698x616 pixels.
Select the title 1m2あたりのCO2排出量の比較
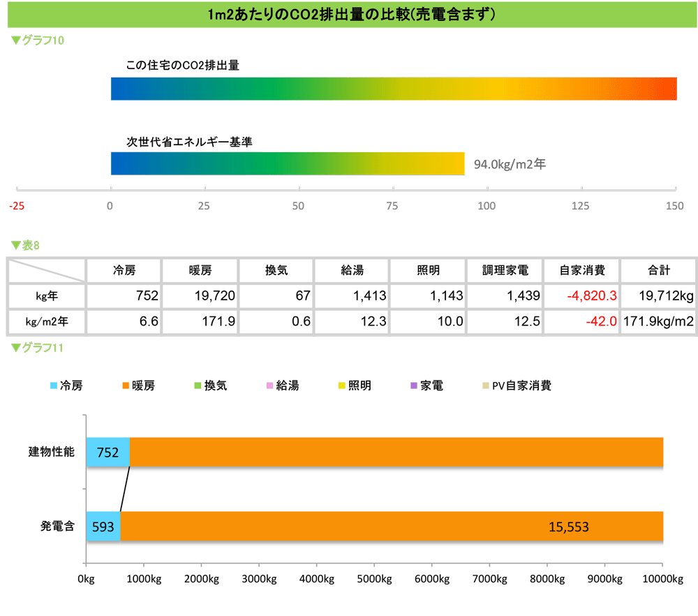click(352, 15)
